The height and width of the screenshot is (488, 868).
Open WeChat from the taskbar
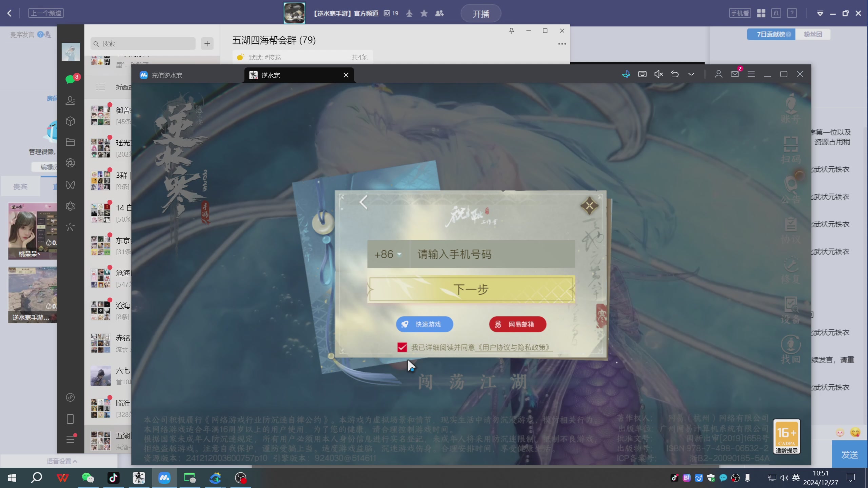pos(88,478)
